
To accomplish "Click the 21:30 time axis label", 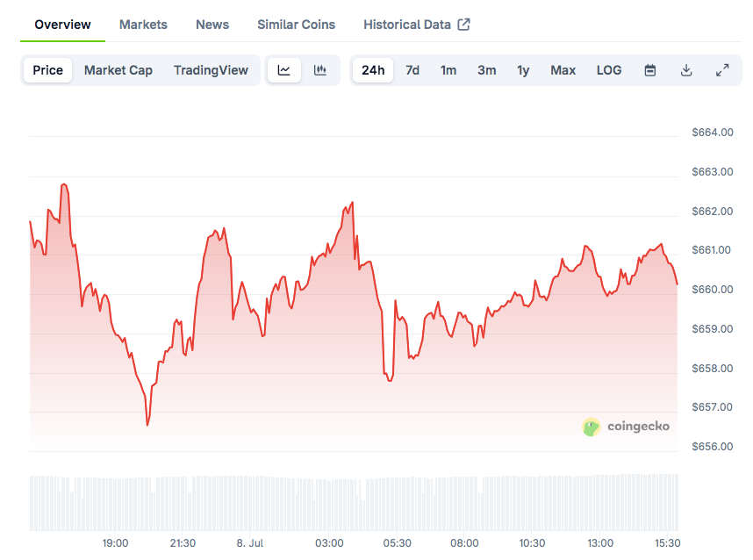I will click(x=183, y=543).
